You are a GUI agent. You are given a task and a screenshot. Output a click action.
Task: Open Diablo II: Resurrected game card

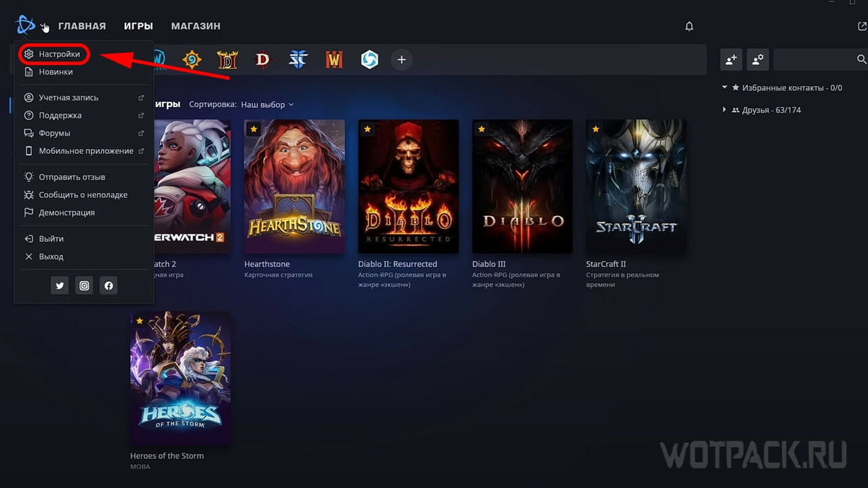click(408, 186)
